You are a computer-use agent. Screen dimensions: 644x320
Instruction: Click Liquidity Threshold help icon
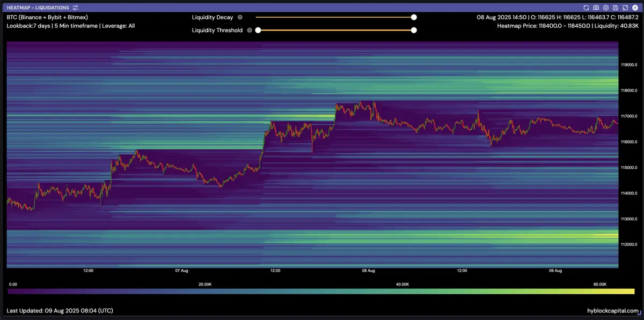(x=250, y=31)
